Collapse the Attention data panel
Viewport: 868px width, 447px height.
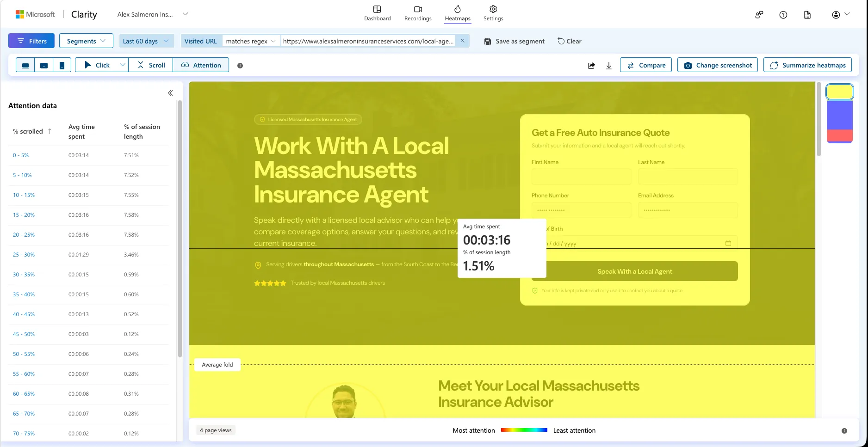click(x=170, y=93)
